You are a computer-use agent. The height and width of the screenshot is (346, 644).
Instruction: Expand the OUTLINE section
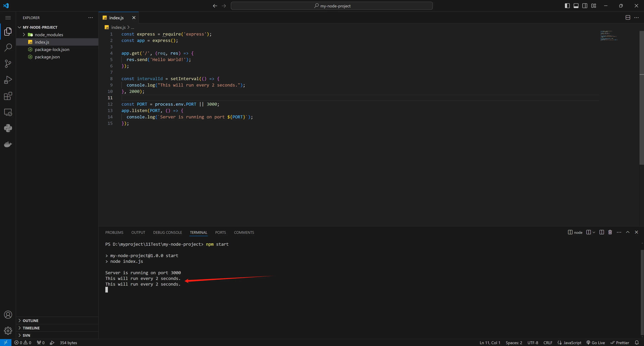[x=19, y=321]
